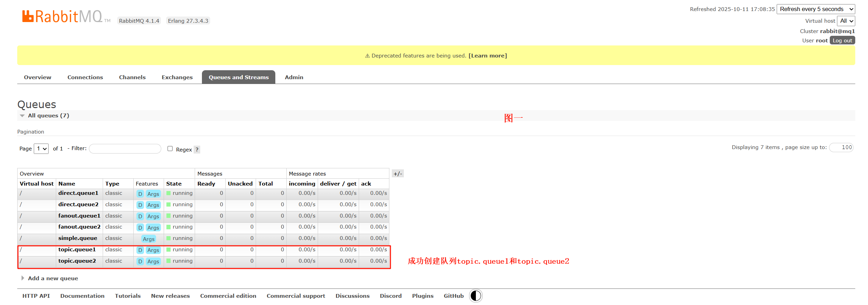The height and width of the screenshot is (305, 868).
Task: Open the Discord footer link
Action: [391, 296]
